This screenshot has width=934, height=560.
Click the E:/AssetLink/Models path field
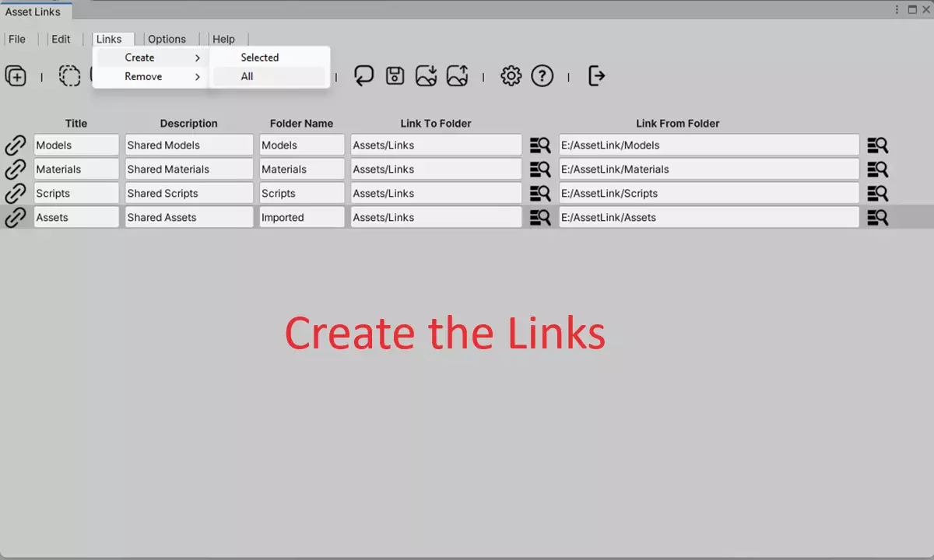click(709, 145)
